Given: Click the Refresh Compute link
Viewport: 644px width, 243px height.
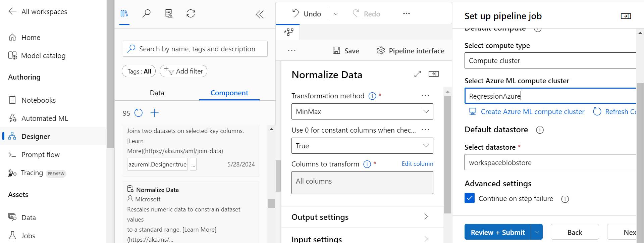Looking at the screenshot, I should 614,112.
